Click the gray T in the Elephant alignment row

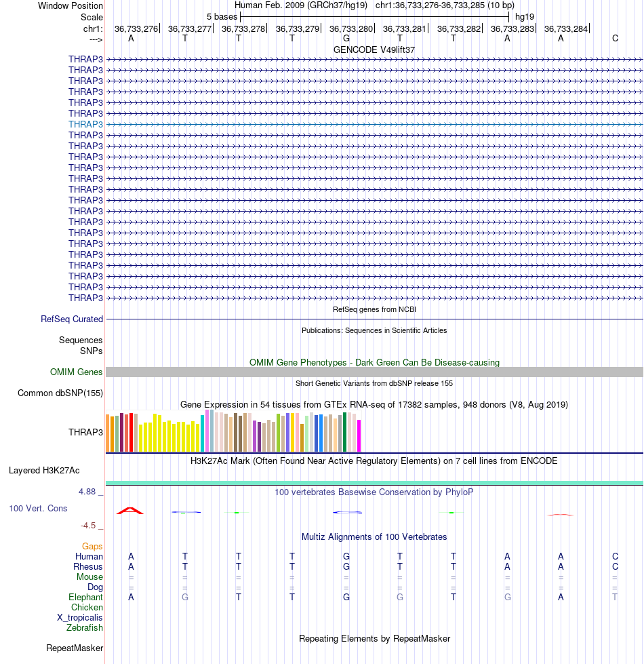click(x=615, y=597)
